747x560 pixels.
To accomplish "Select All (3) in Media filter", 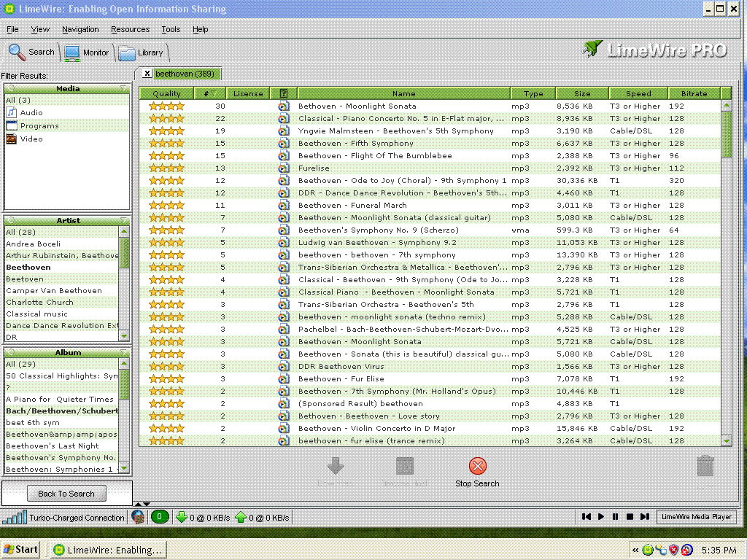I will click(x=66, y=100).
